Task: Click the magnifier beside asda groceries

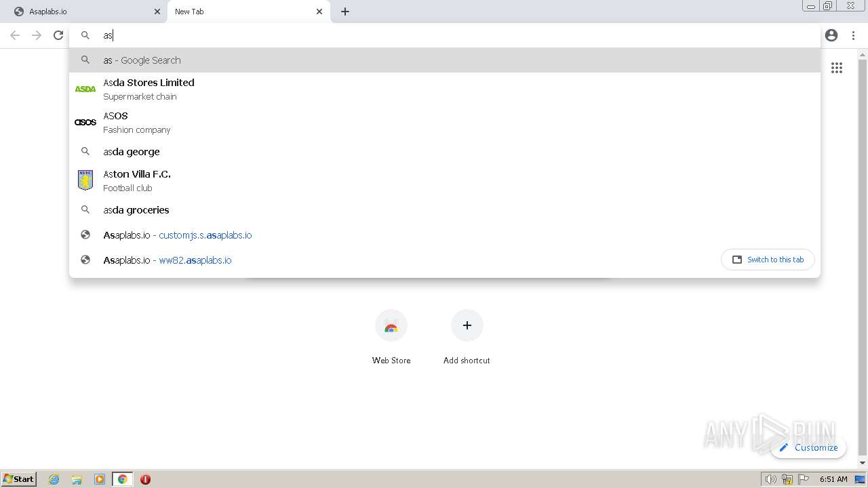Action: coord(85,210)
